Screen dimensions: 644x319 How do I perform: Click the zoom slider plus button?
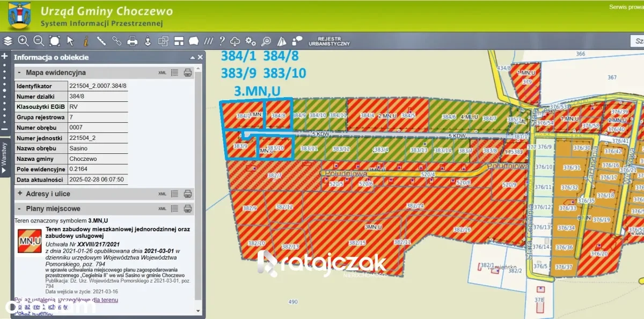(4, 56)
